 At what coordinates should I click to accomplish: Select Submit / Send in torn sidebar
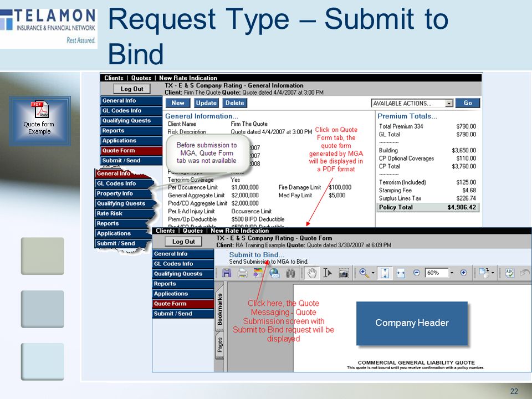pos(122,243)
